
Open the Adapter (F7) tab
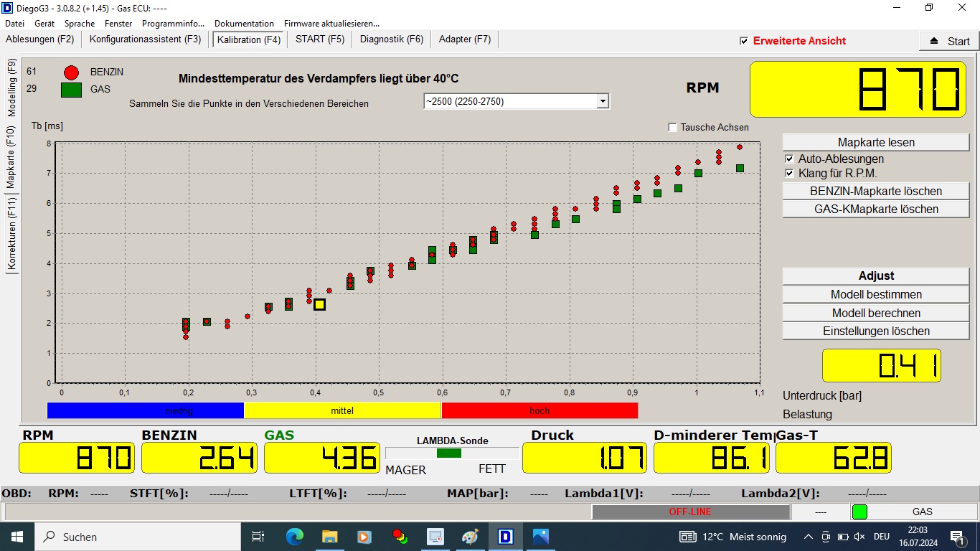465,39
